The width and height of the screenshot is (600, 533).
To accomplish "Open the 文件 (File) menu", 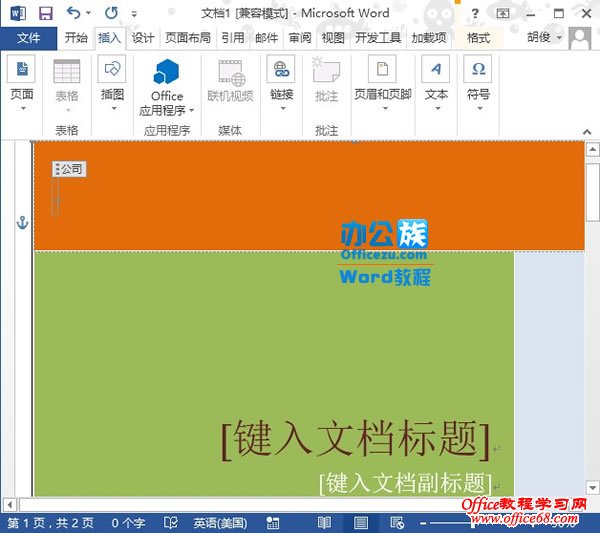I will coord(29,38).
